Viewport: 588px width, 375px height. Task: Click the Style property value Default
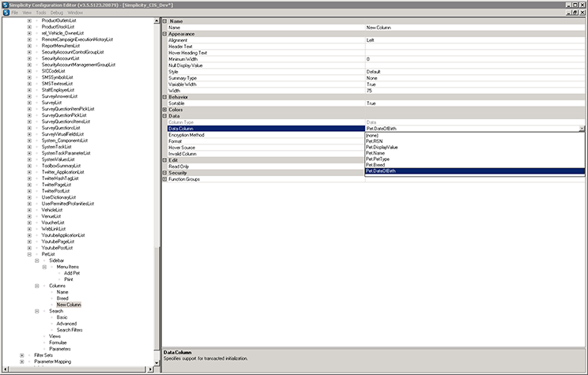coord(475,72)
